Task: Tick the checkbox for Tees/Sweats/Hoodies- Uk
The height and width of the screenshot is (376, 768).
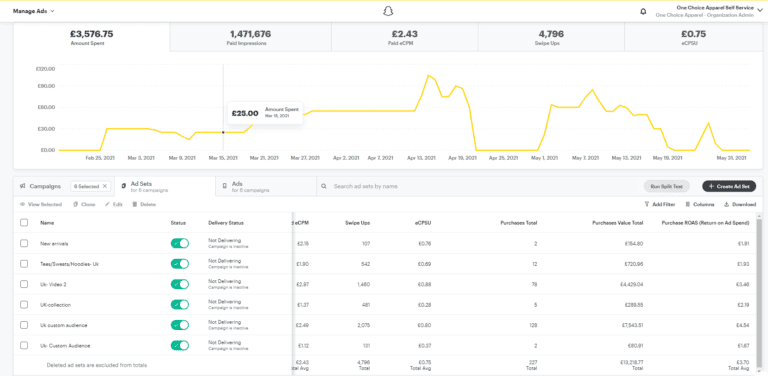Action: [24, 264]
